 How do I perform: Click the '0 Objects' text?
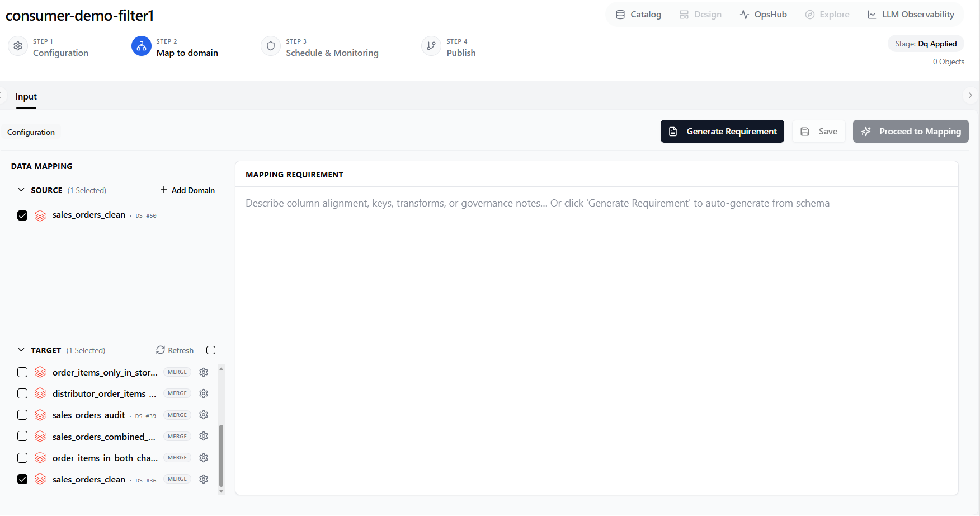click(x=949, y=62)
